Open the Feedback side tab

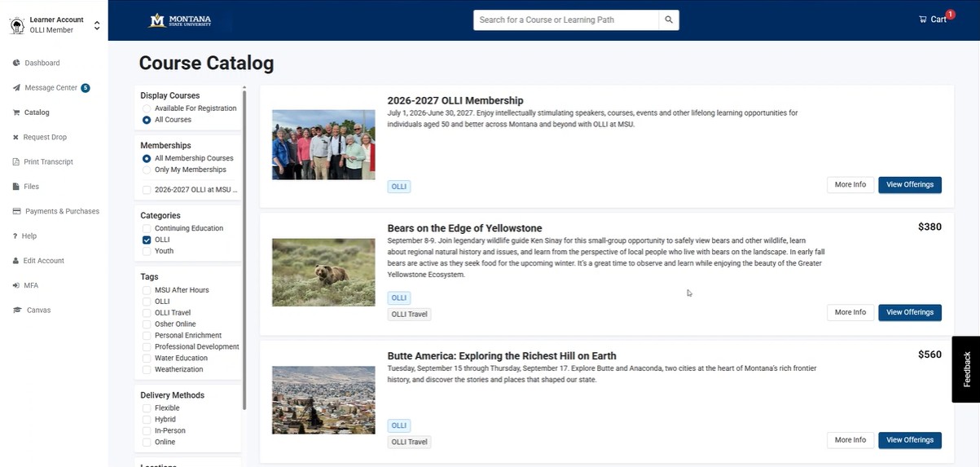point(966,369)
